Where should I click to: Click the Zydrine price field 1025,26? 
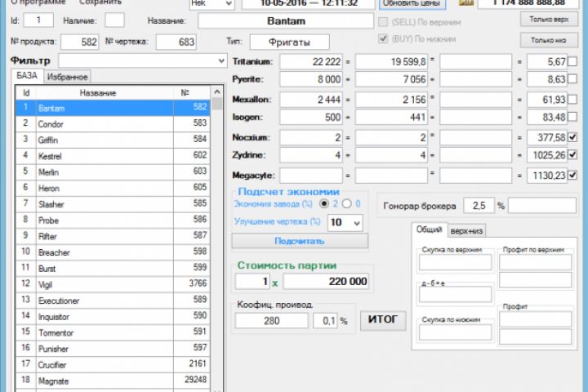click(x=547, y=155)
